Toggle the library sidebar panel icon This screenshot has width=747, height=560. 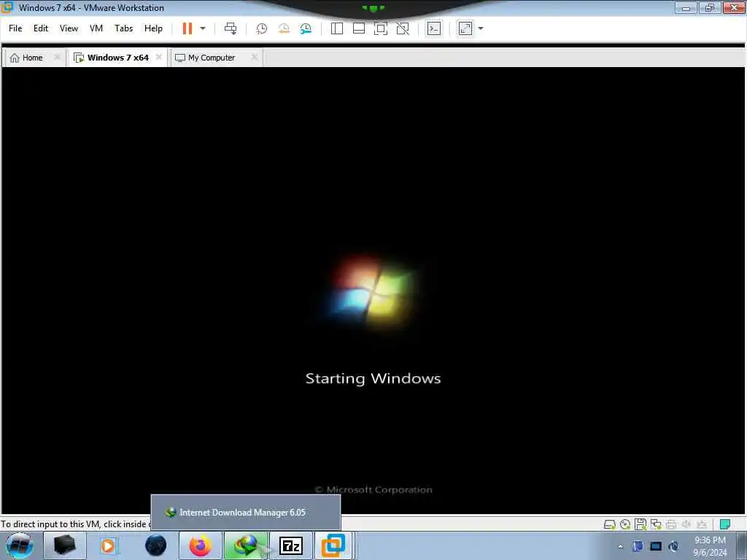[337, 28]
